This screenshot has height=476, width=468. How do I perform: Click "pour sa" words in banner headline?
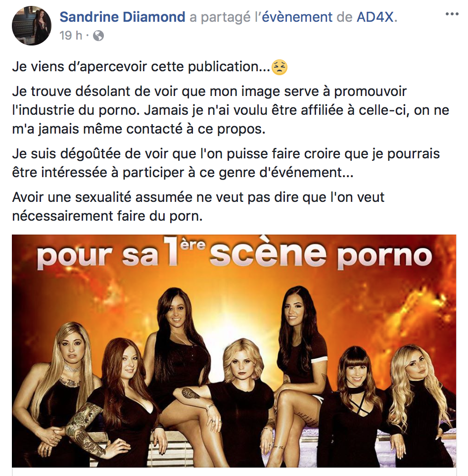point(98,257)
